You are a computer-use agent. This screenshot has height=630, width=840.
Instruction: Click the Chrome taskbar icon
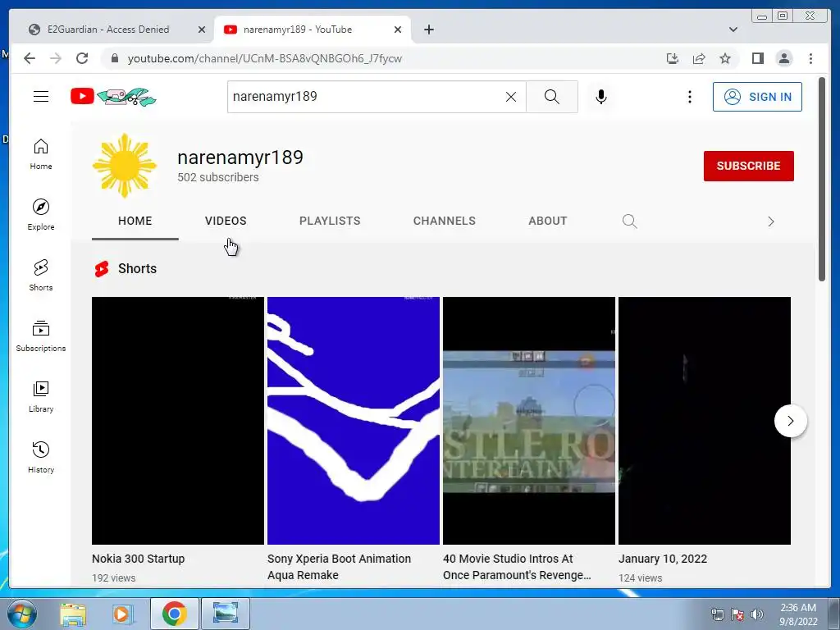[174, 614]
